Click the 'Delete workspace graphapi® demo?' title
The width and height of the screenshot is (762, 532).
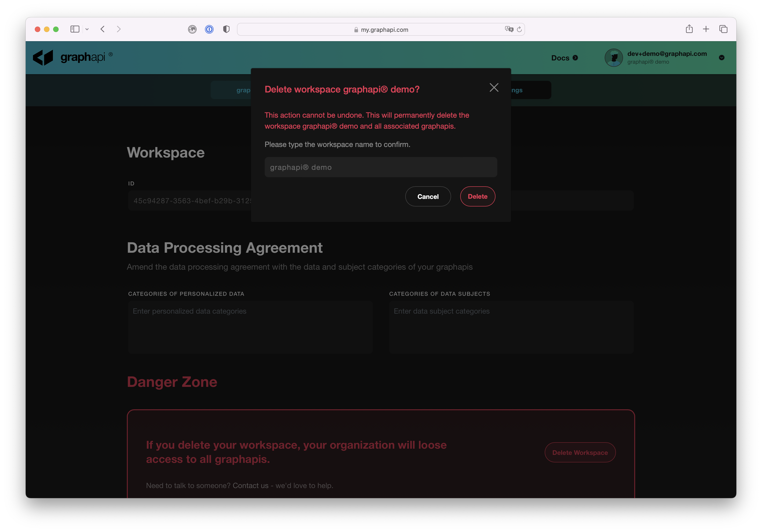pos(342,89)
